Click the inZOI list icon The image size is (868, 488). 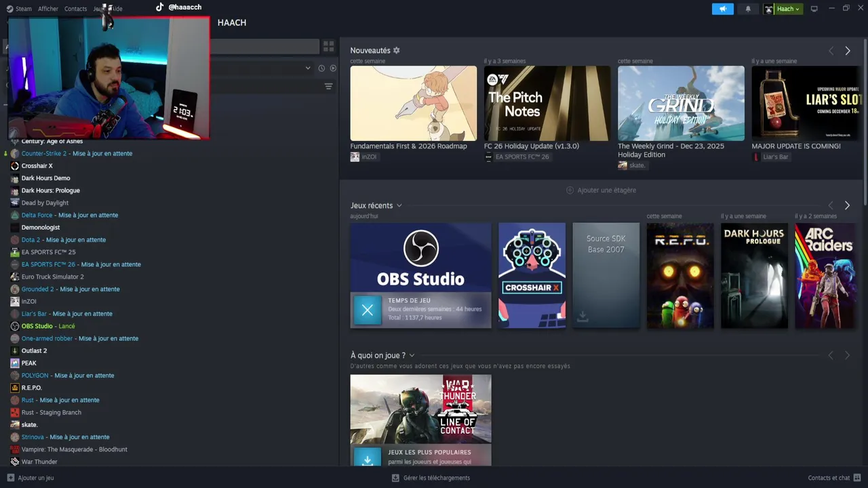point(15,302)
